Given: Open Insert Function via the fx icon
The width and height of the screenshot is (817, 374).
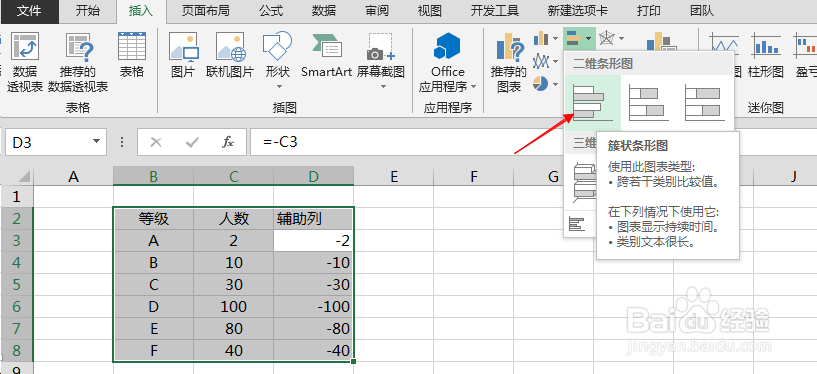Looking at the screenshot, I should click(x=228, y=142).
